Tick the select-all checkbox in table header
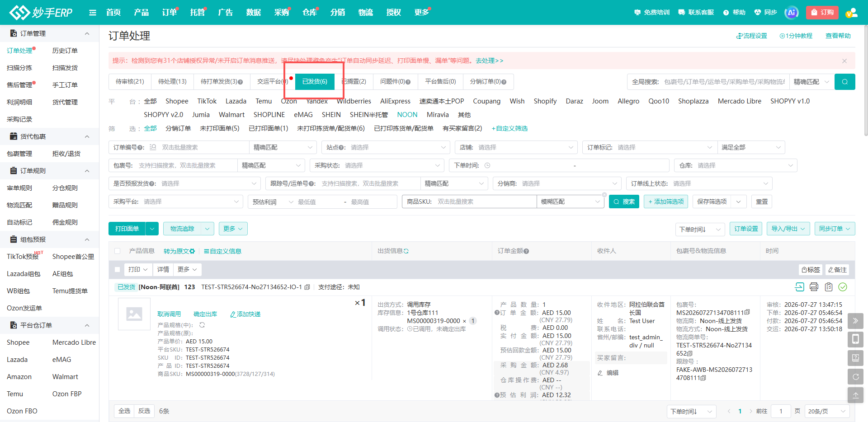Screen dimensions: 868x422 click(x=118, y=251)
